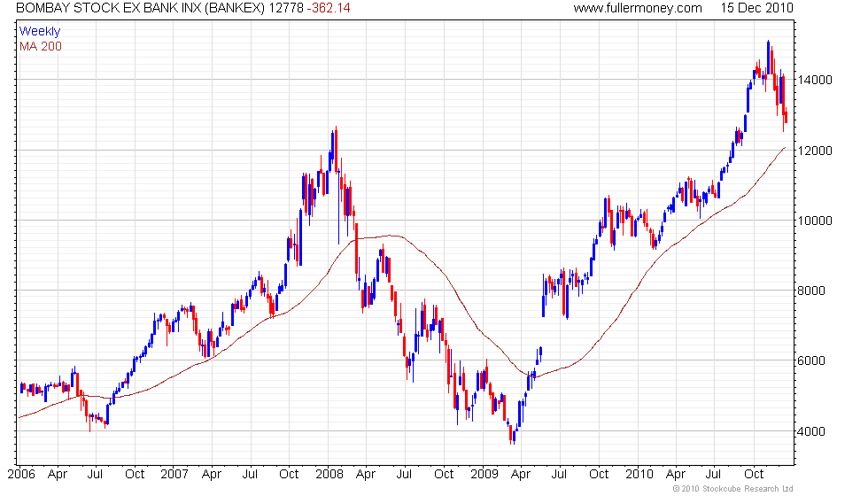Click the 'Oct' label just before 2010
The image size is (868, 496).
599,475
